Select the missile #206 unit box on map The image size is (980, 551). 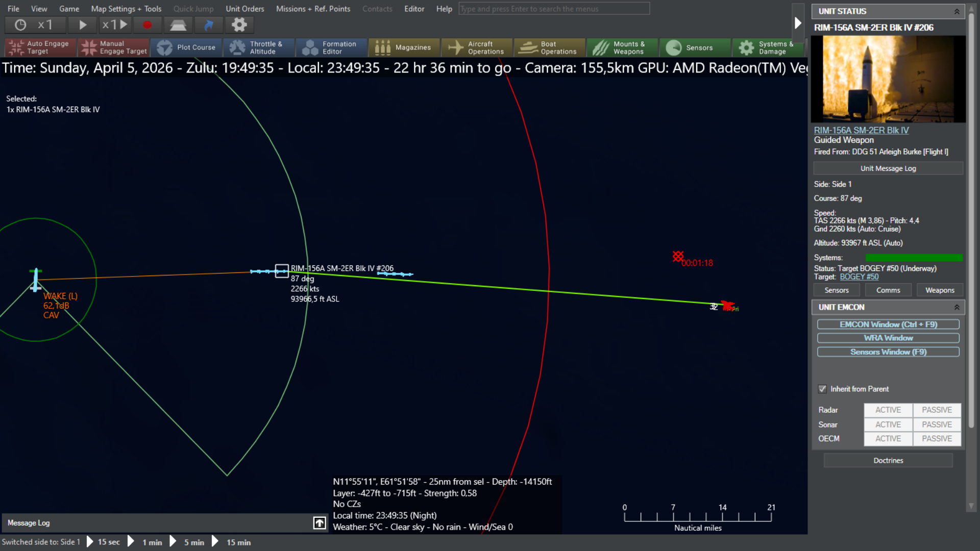pyautogui.click(x=282, y=271)
